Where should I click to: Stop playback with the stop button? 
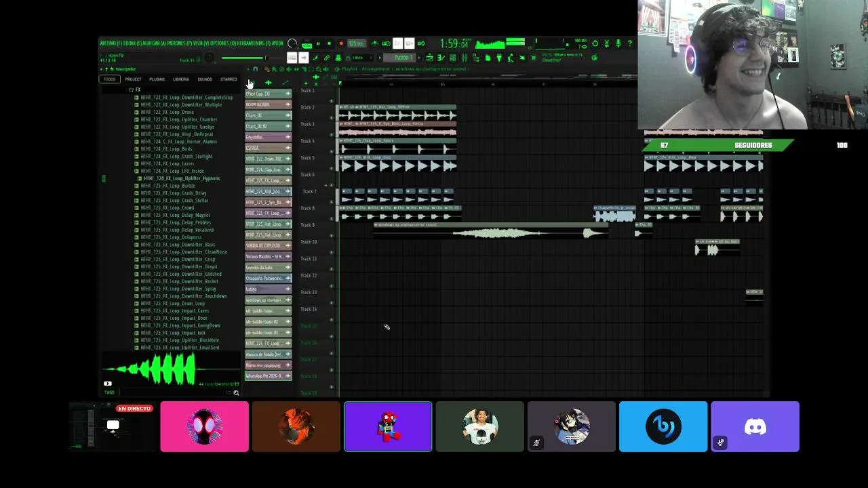(330, 43)
